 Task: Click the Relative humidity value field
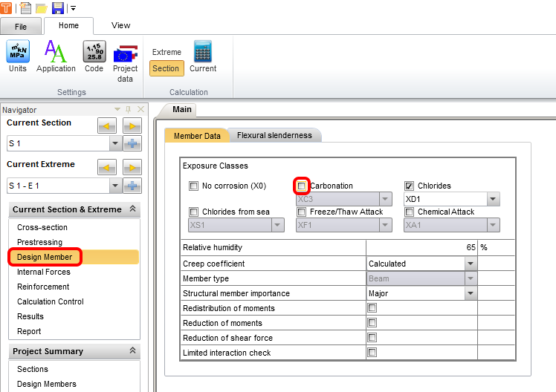[x=421, y=247]
